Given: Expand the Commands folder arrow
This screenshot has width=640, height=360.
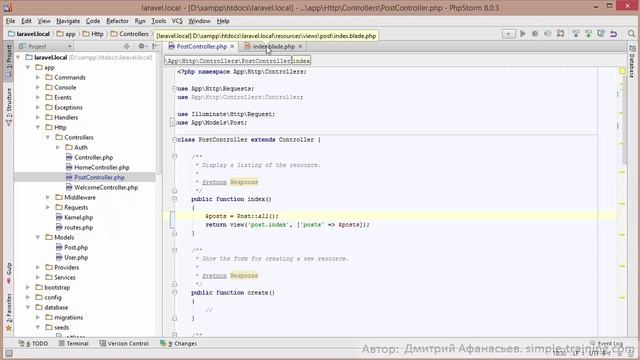Looking at the screenshot, I should tap(38, 77).
